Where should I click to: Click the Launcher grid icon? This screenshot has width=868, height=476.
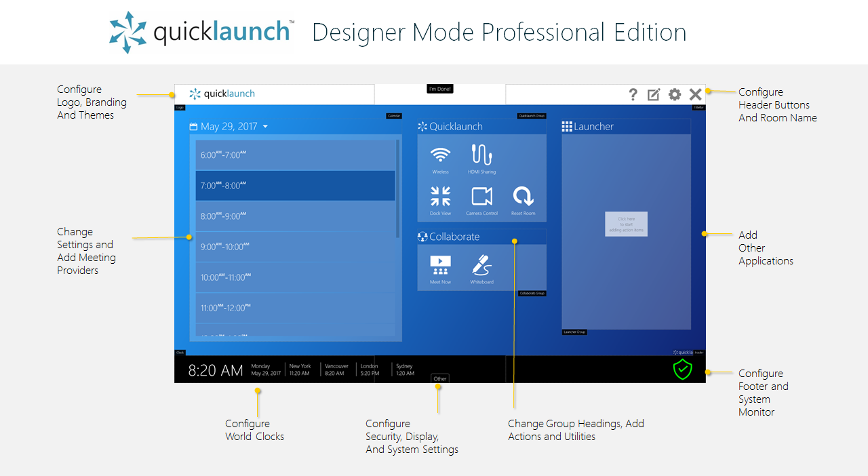[x=567, y=127]
